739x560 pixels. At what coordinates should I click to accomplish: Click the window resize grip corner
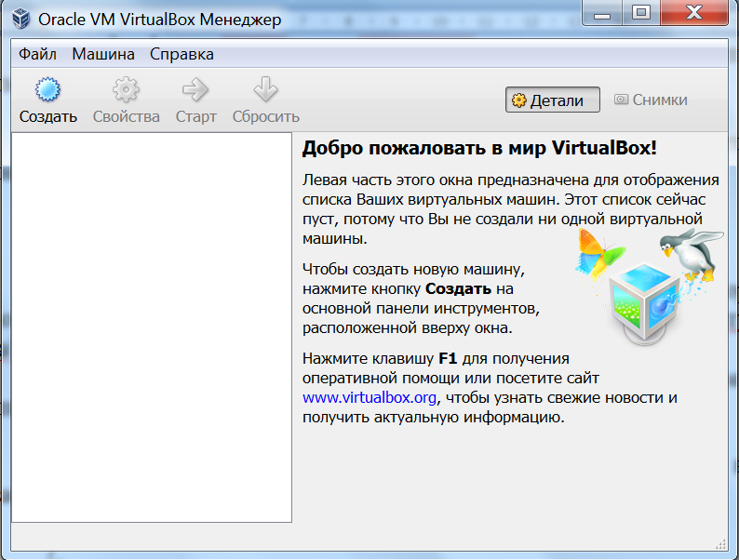click(721, 544)
